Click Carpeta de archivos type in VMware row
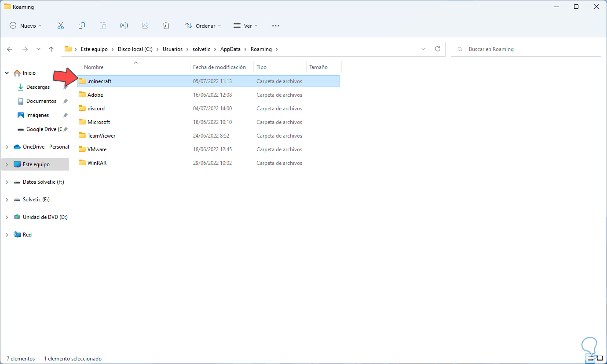Screen dimensions: 607x364 coord(279,149)
